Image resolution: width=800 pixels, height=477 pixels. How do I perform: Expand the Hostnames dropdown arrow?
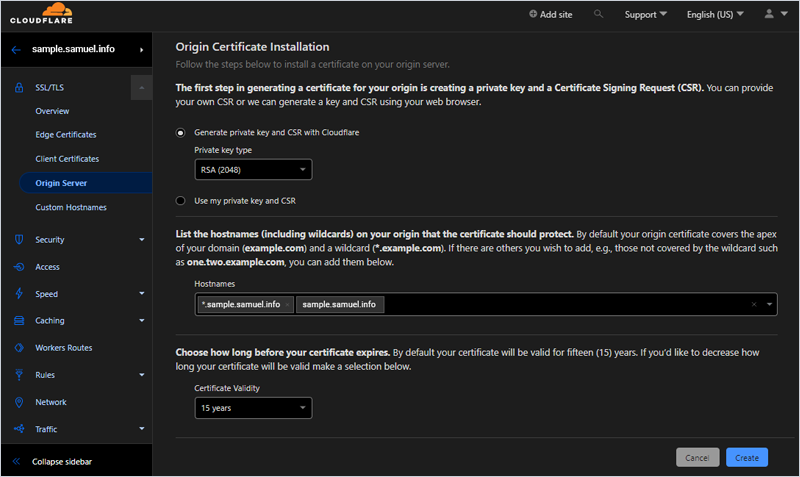[769, 305]
